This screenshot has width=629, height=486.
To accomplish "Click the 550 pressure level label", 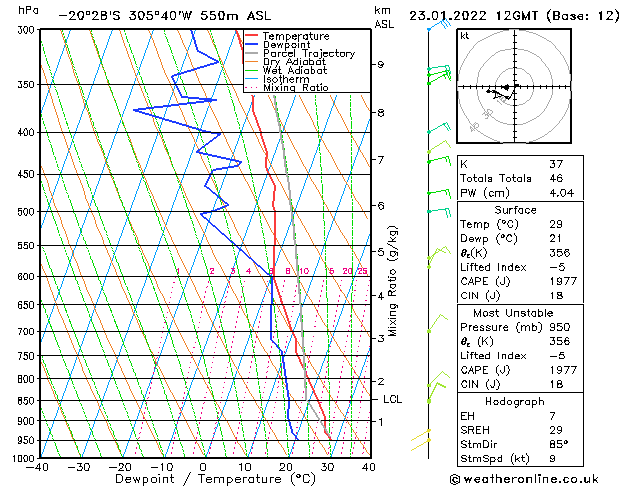I will point(28,245).
